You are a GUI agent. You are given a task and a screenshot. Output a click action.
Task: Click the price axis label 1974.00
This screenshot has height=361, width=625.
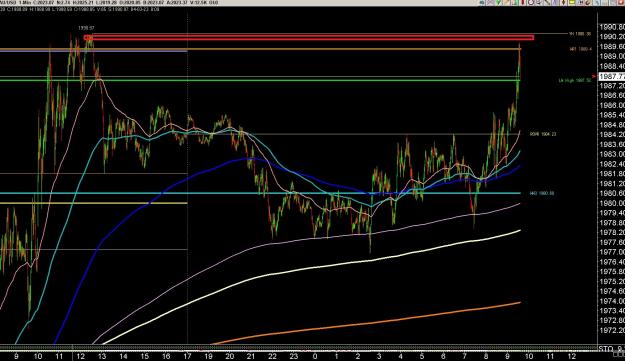[612, 301]
